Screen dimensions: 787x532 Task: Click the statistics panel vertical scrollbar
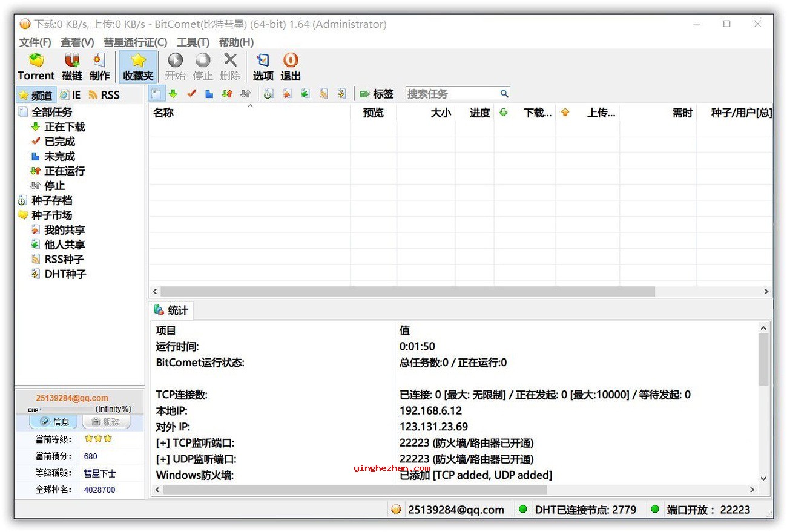tap(763, 360)
